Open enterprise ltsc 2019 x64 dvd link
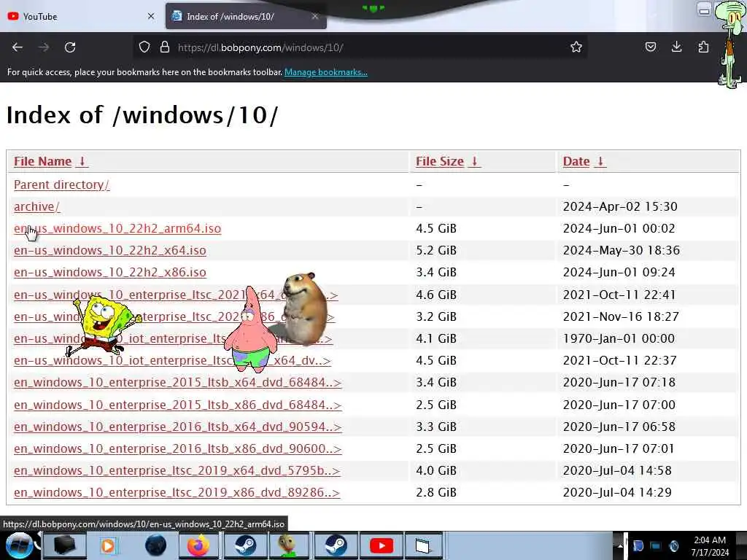 coord(177,470)
